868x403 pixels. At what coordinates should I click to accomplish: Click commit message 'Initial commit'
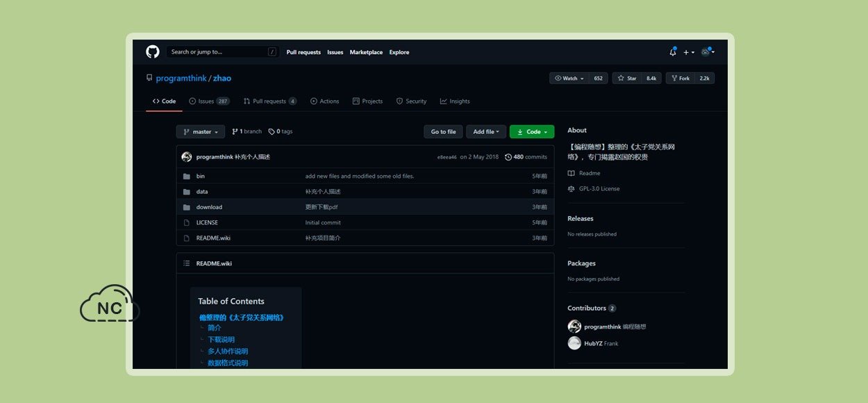tap(323, 222)
